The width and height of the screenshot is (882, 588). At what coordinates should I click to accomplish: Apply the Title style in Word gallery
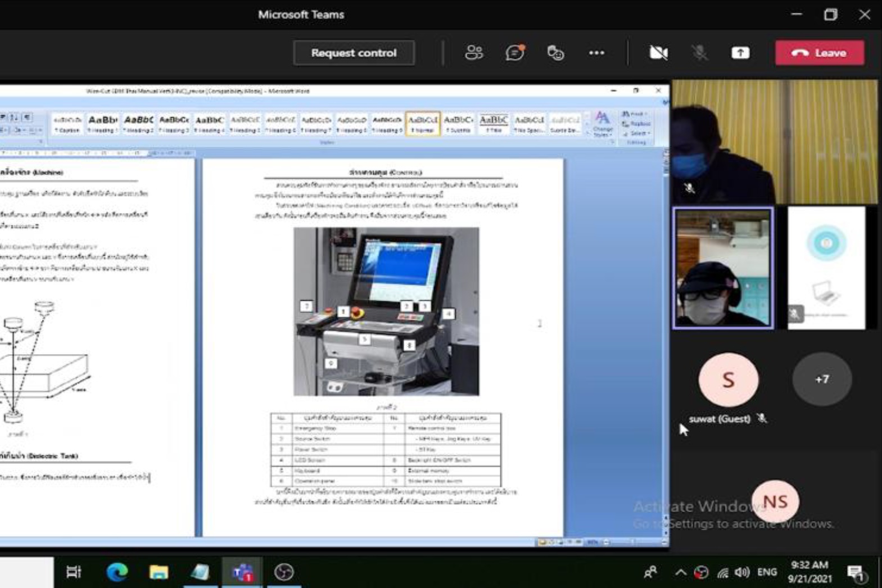click(494, 124)
